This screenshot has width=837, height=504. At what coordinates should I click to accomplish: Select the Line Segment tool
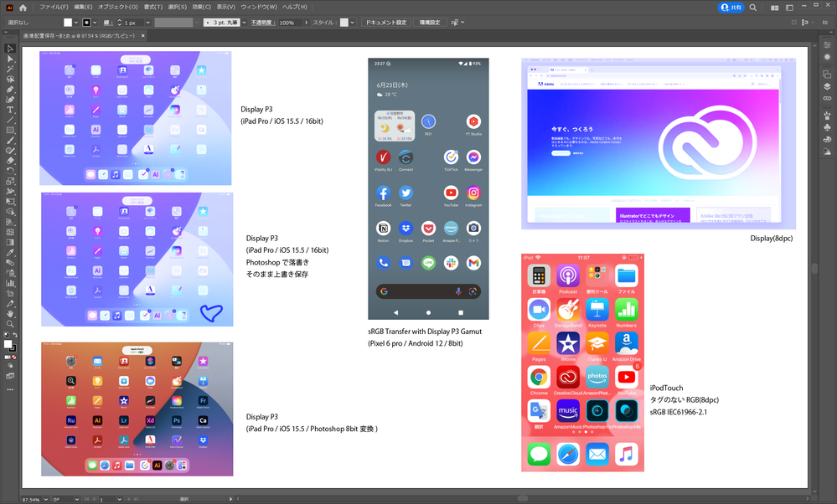(10, 120)
